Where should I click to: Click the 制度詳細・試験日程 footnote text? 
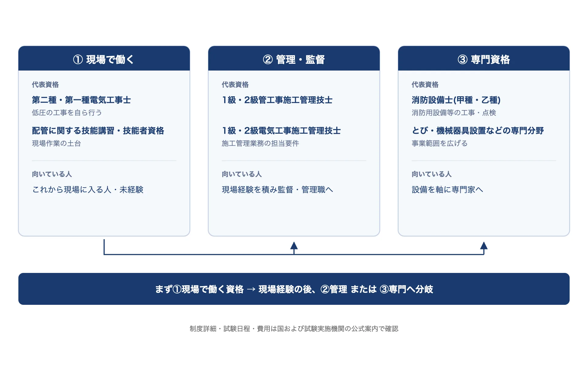point(294,329)
